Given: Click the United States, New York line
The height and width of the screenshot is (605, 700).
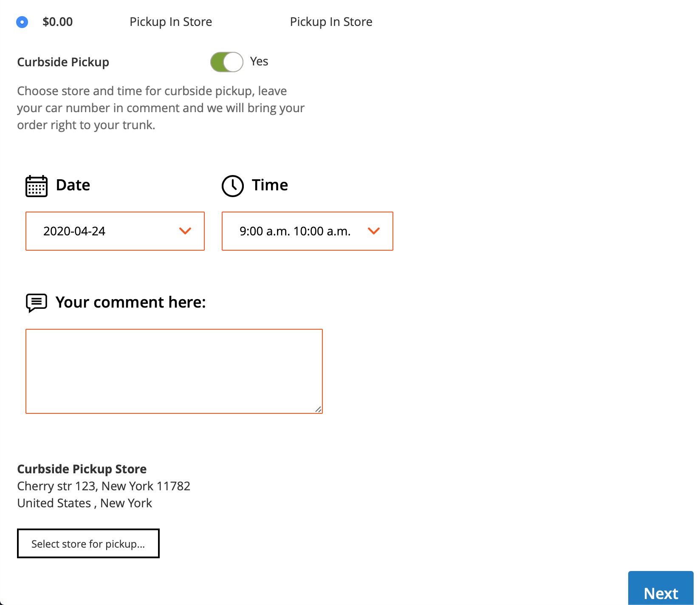Looking at the screenshot, I should pyautogui.click(x=85, y=503).
